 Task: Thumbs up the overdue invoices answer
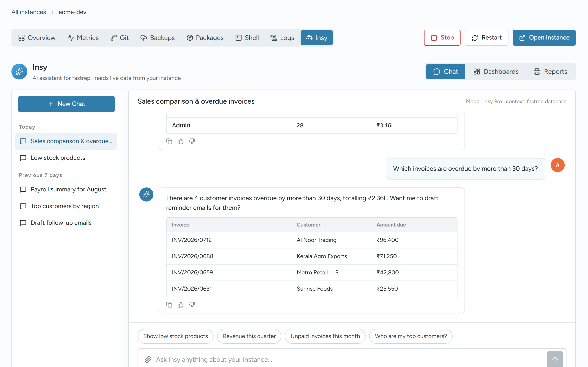click(x=181, y=305)
